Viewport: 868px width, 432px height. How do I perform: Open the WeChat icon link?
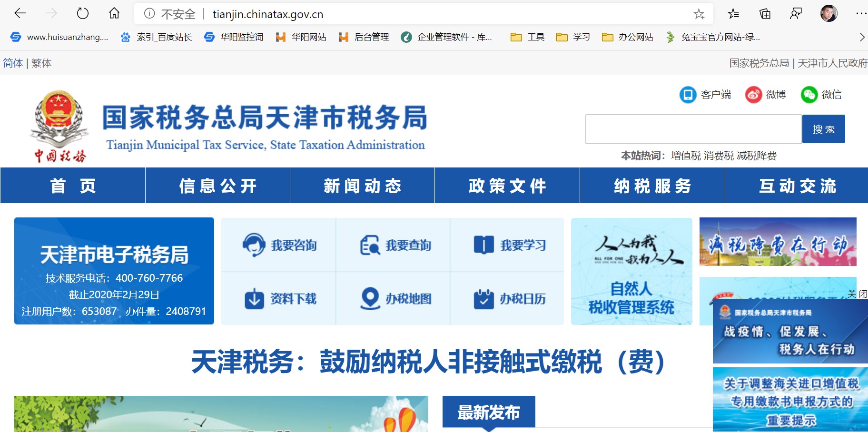[x=809, y=95]
